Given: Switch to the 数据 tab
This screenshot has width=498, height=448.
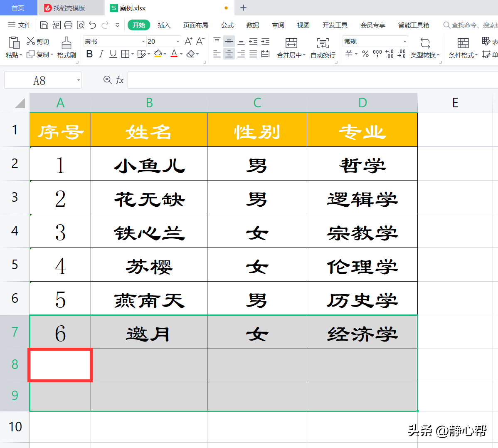Looking at the screenshot, I should click(253, 25).
